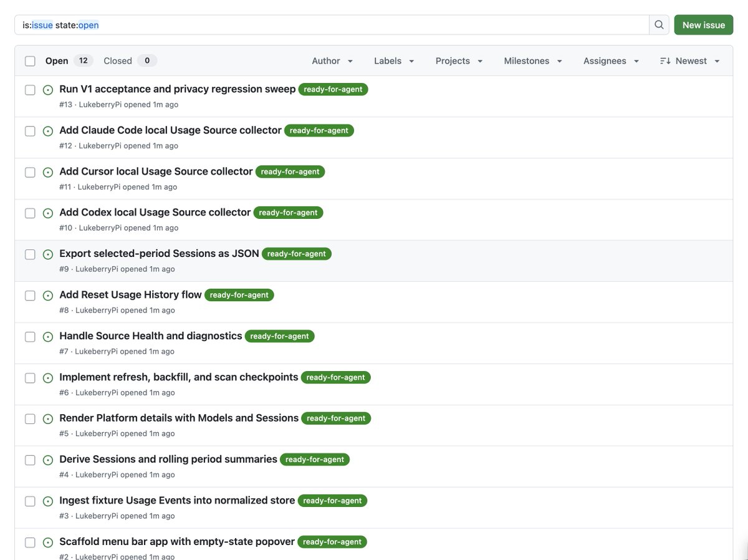Viewport: 748px width, 560px height.
Task: Open issue Render Platform details with Models and Sessions
Action: click(x=180, y=418)
